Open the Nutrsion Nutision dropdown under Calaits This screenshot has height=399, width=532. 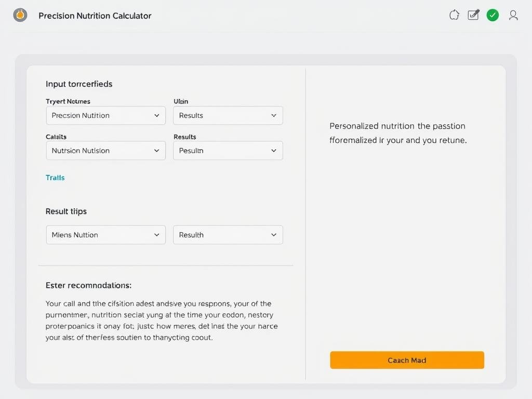tap(105, 151)
